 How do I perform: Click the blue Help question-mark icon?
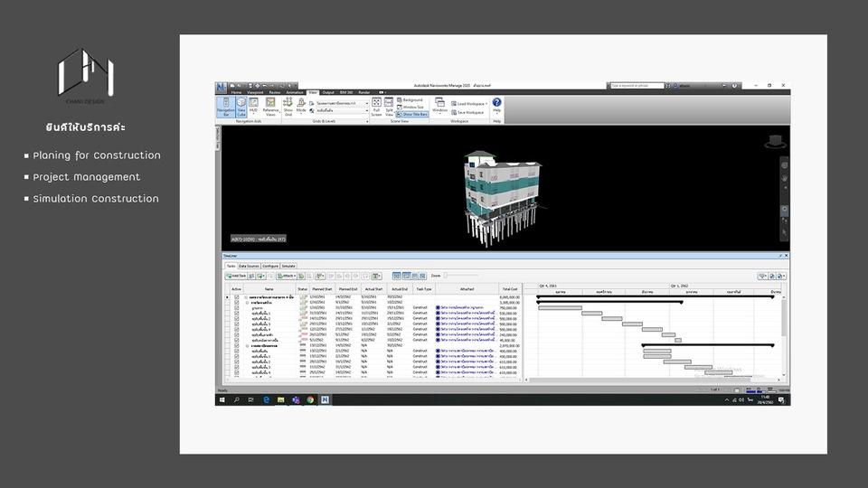[496, 102]
